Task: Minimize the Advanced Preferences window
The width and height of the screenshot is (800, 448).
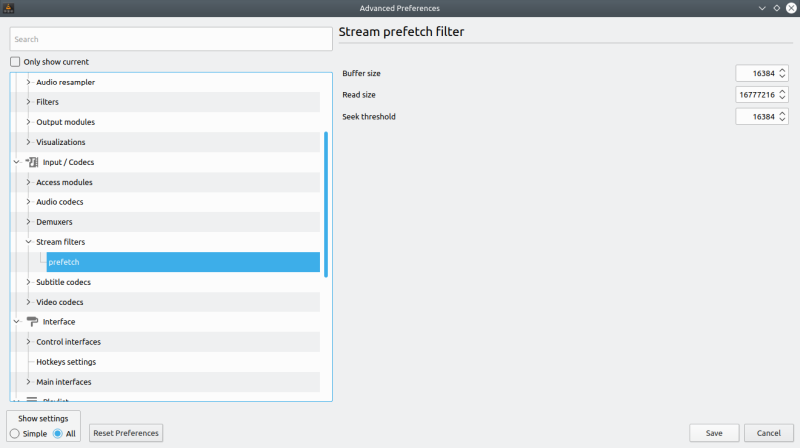Action: click(x=762, y=8)
